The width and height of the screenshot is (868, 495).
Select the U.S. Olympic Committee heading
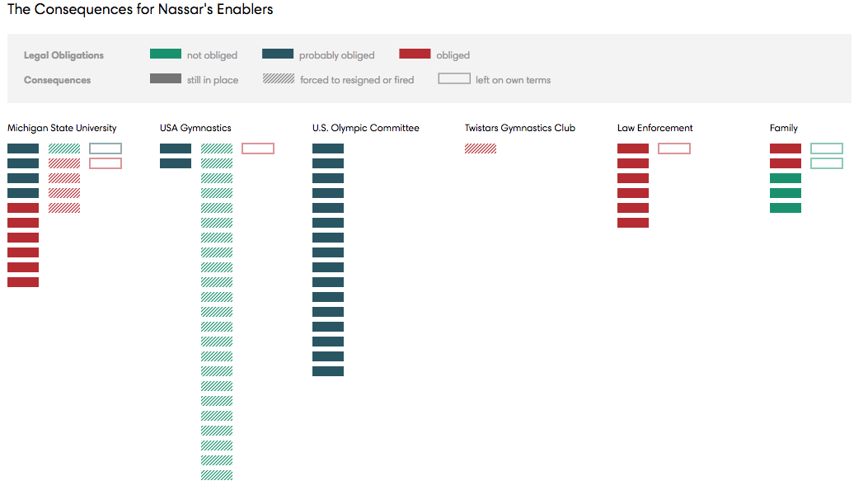click(365, 128)
